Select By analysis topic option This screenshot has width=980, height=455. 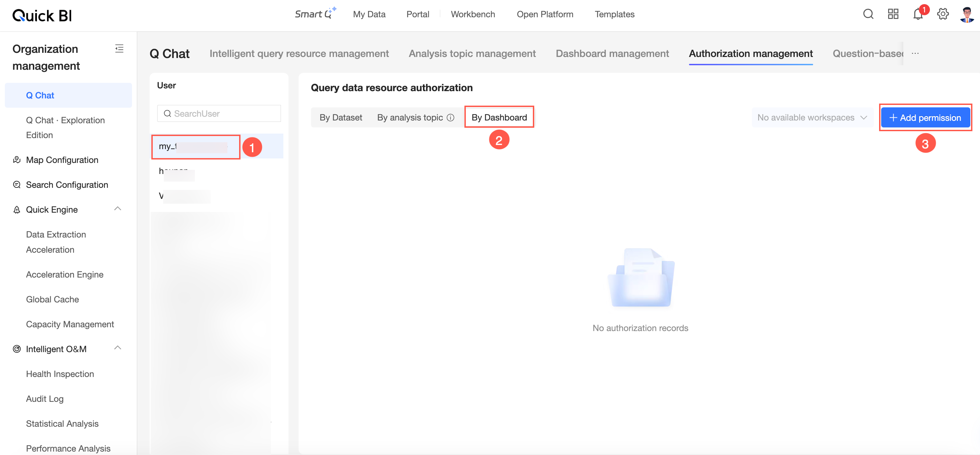click(x=409, y=117)
